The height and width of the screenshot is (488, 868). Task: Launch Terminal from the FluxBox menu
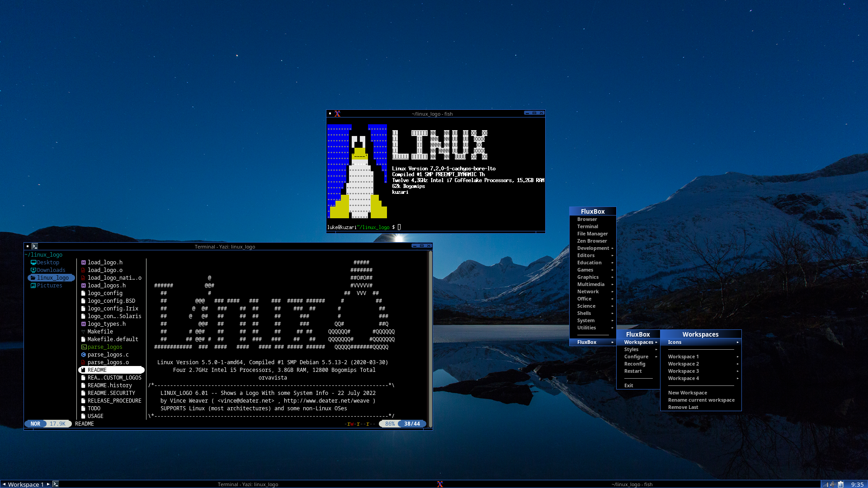593,226
